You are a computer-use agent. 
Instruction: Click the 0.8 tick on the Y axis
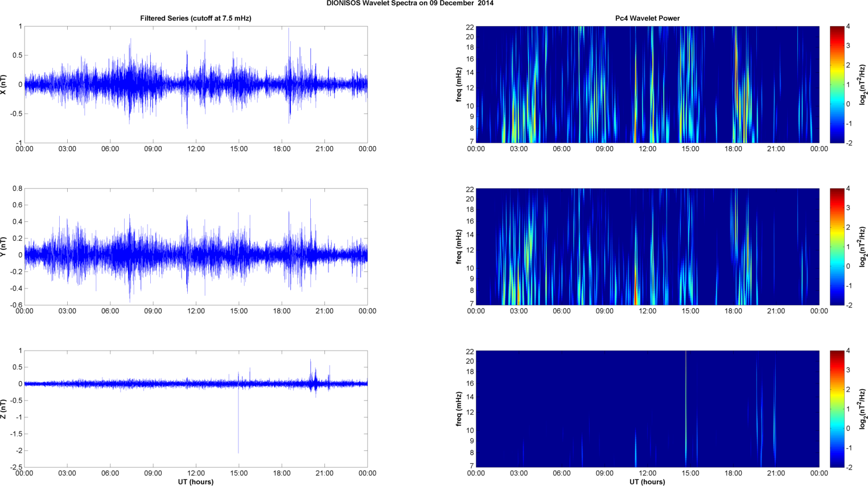pos(17,188)
